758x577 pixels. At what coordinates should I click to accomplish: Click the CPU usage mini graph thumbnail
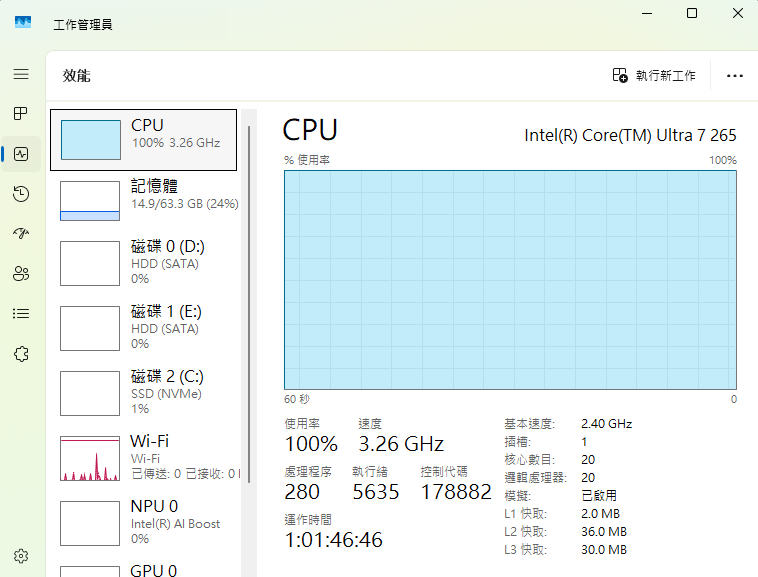(x=91, y=140)
